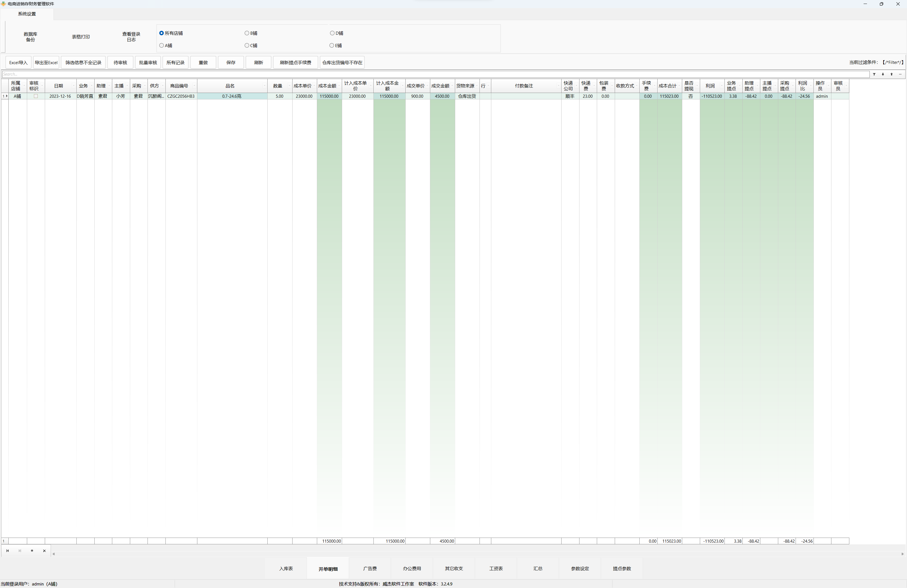This screenshot has height=588, width=907.
Task: Select the C铺 radio button
Action: pos(247,45)
